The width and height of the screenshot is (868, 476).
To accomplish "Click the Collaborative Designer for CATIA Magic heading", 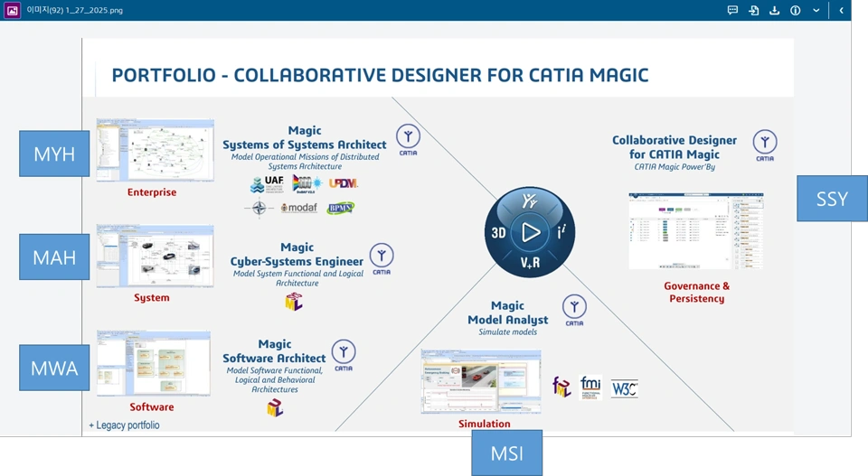I will (675, 147).
